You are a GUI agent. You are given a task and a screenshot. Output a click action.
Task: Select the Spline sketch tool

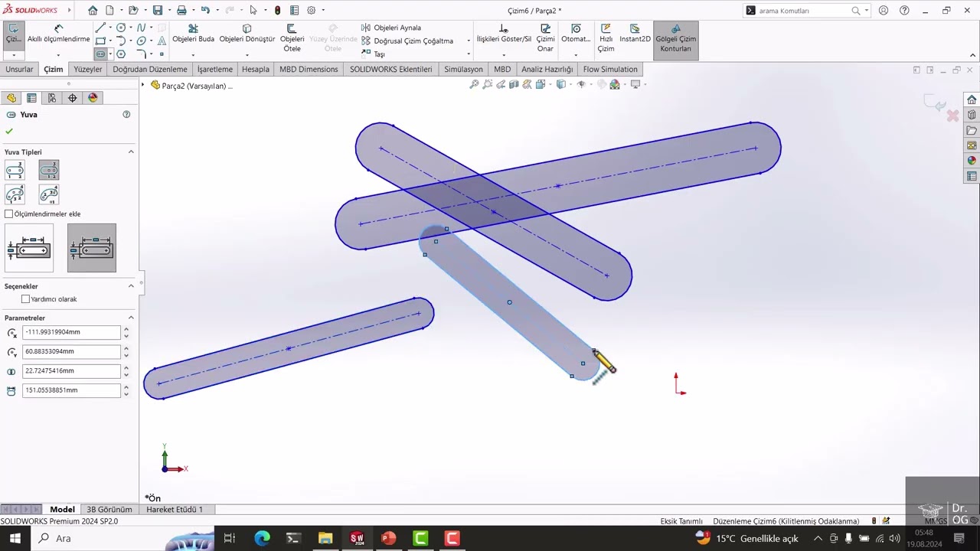[141, 28]
